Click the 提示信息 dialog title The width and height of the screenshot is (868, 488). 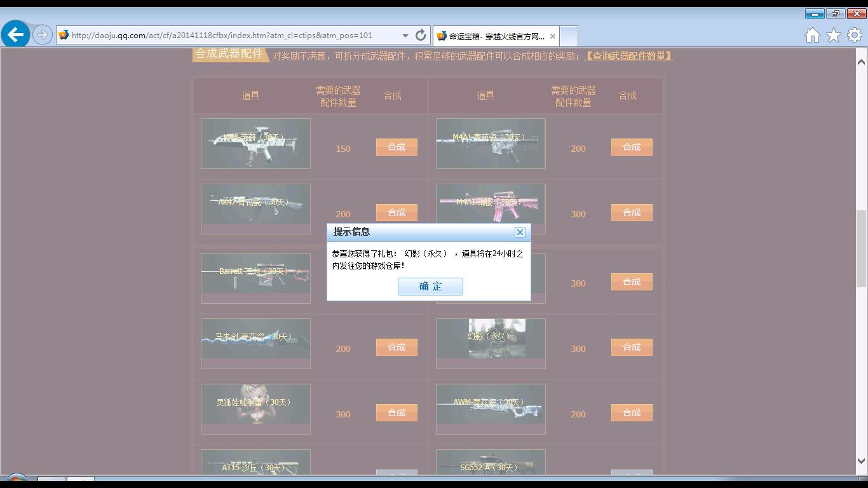coord(352,232)
